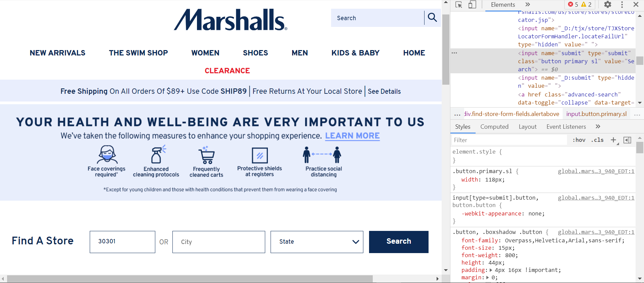The height and width of the screenshot is (283, 644).
Task: Click page scrollbar down arrow
Action: click(x=446, y=270)
